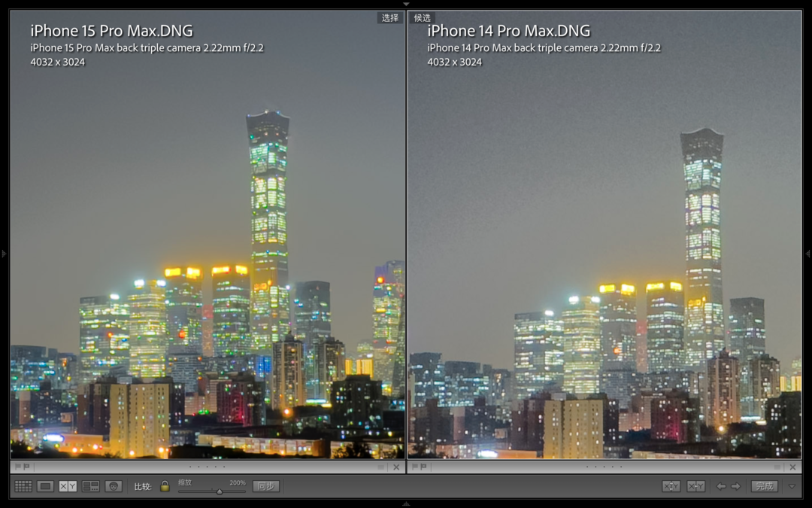The height and width of the screenshot is (508, 812).
Task: Open People face view icon
Action: [114, 486]
